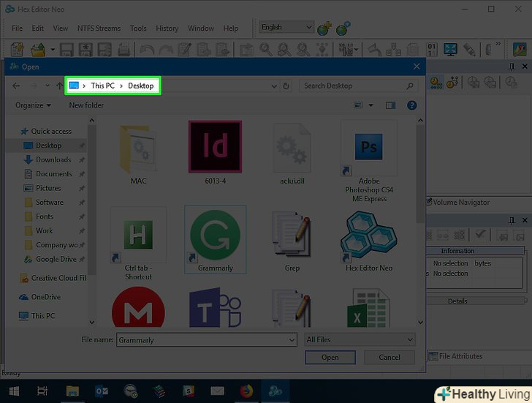Open the History menu
The image size is (532, 403).
(x=167, y=29)
